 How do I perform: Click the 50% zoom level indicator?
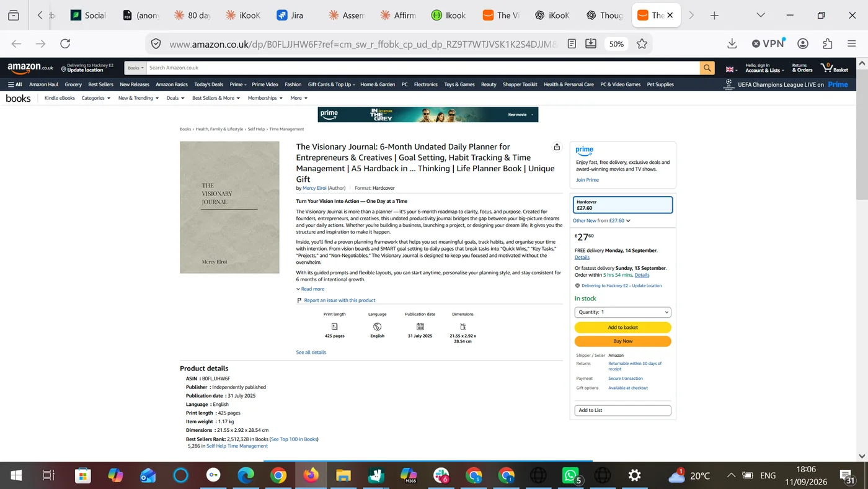(x=616, y=43)
